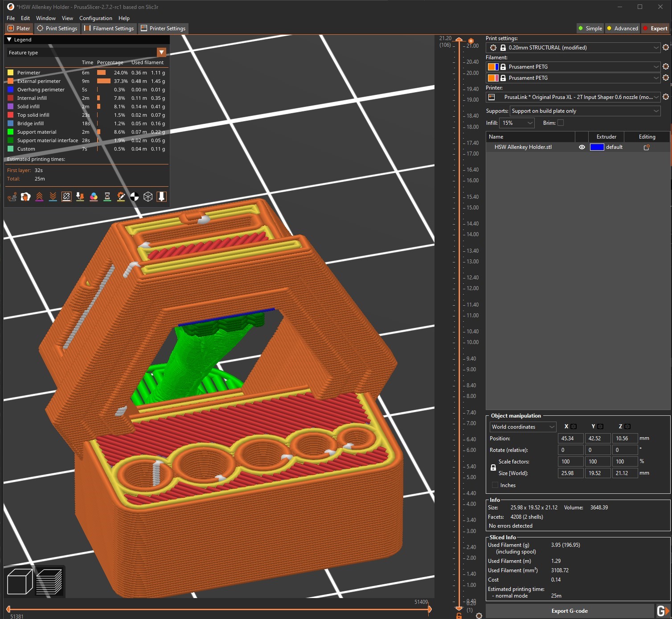Open the Infill percentage dropdown
The image size is (672, 619).
pyautogui.click(x=517, y=123)
